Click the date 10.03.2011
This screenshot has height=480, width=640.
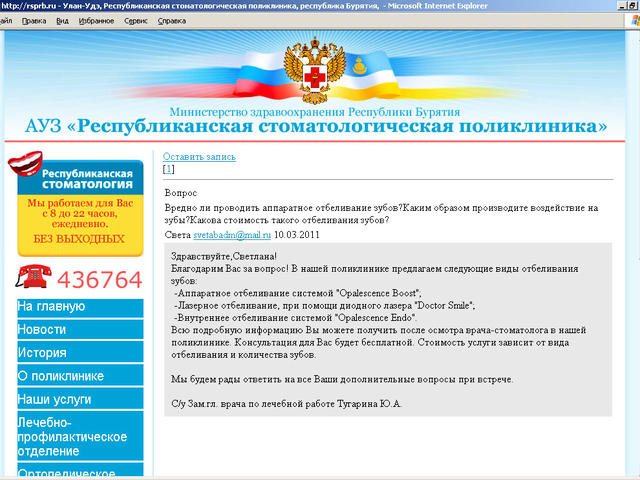pyautogui.click(x=297, y=235)
